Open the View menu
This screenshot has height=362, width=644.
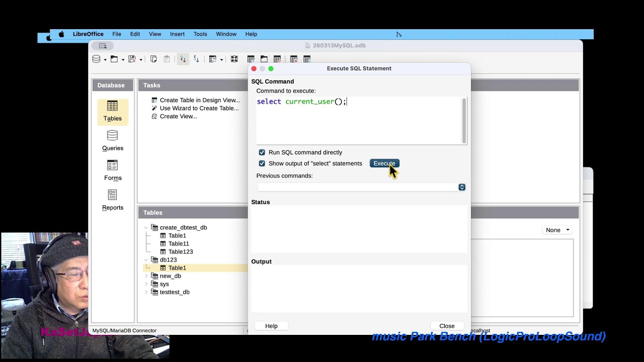point(155,34)
